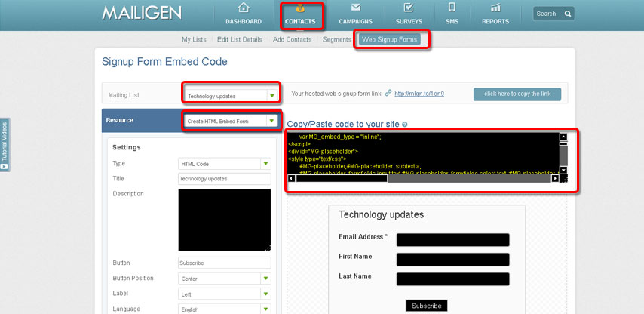Click the Description textarea corner grip
The width and height of the screenshot is (644, 314).
tap(268, 248)
